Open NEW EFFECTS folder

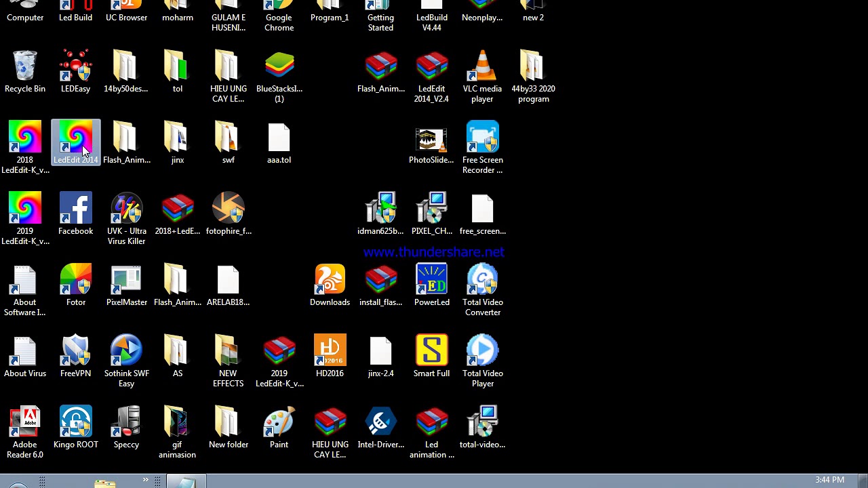(x=229, y=361)
